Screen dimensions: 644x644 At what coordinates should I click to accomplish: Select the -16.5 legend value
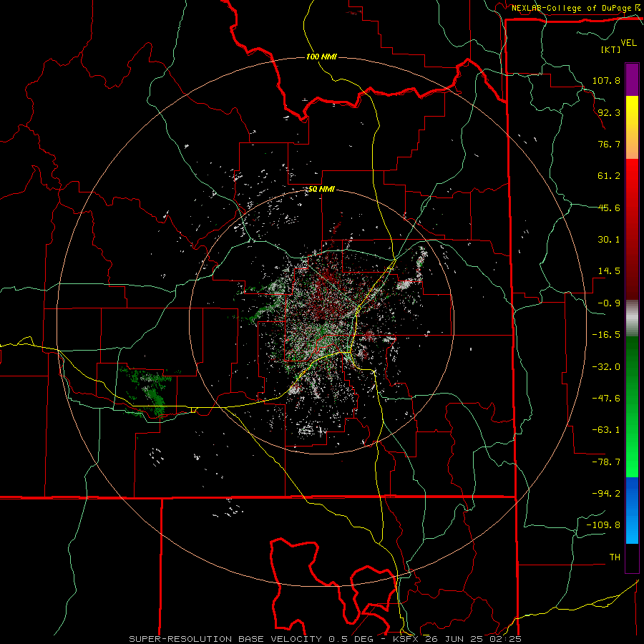point(606,335)
